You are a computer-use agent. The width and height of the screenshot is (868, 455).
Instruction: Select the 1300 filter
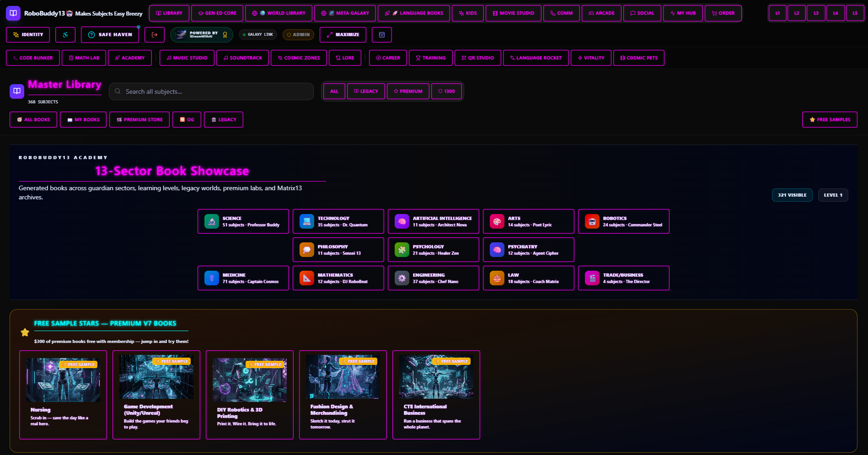click(x=446, y=91)
